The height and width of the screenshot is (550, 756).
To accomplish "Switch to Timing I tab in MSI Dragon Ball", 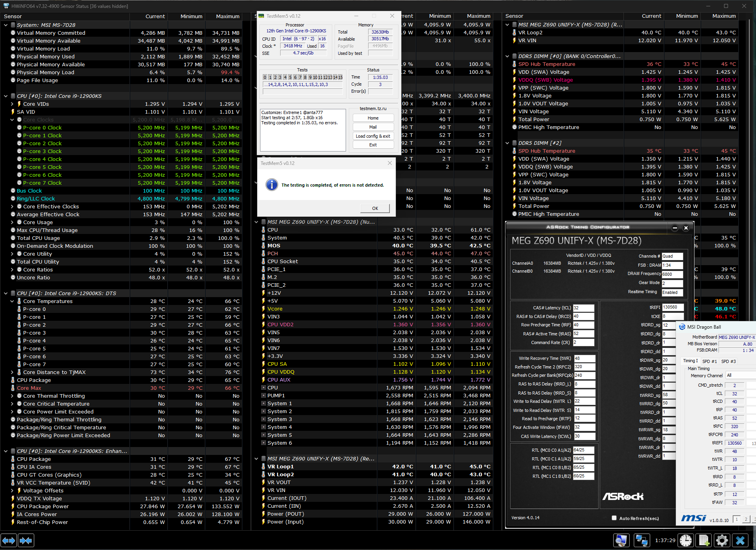I will pyautogui.click(x=690, y=361).
